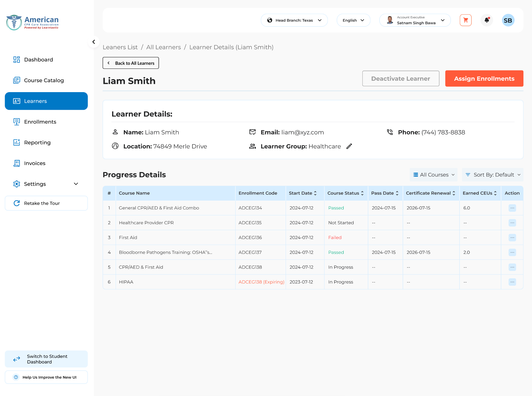Image resolution: width=532 pixels, height=396 pixels.
Task: Sort table by Earned CEUs
Action: 495,193
